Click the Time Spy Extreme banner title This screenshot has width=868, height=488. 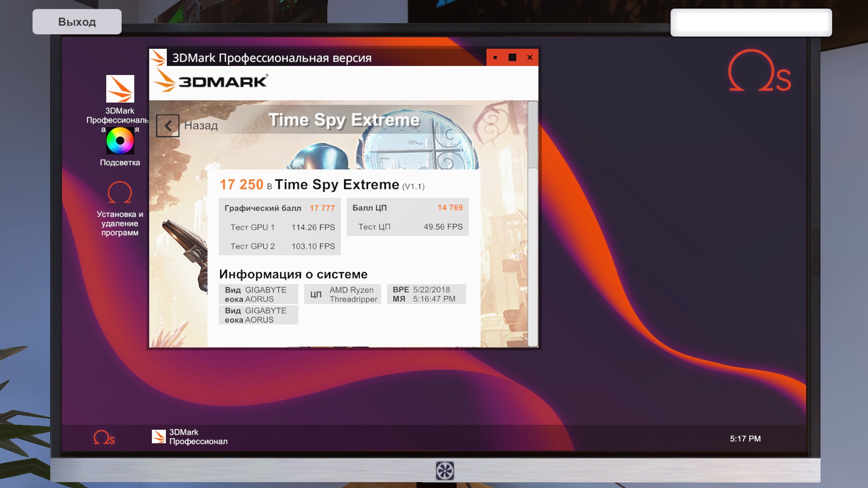344,120
